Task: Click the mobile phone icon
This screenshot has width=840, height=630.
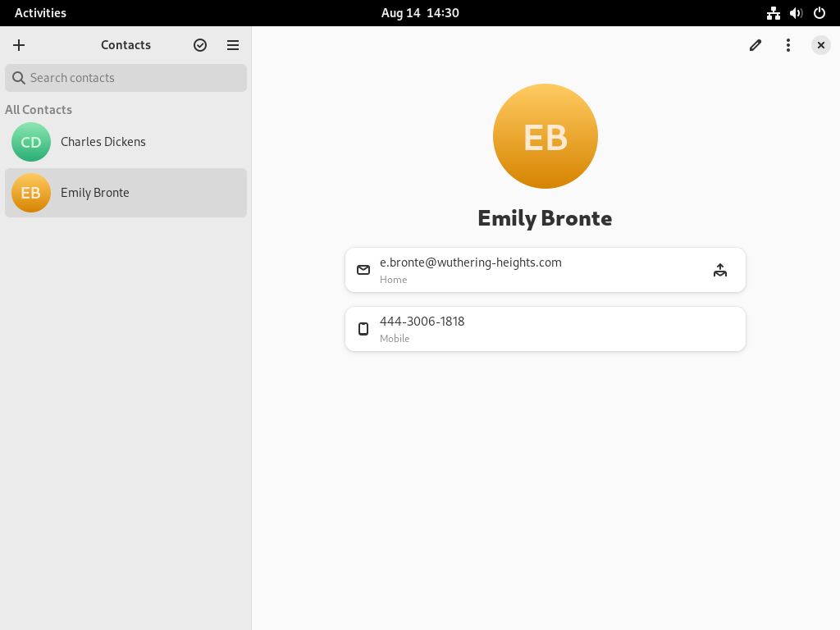Action: pyautogui.click(x=363, y=329)
